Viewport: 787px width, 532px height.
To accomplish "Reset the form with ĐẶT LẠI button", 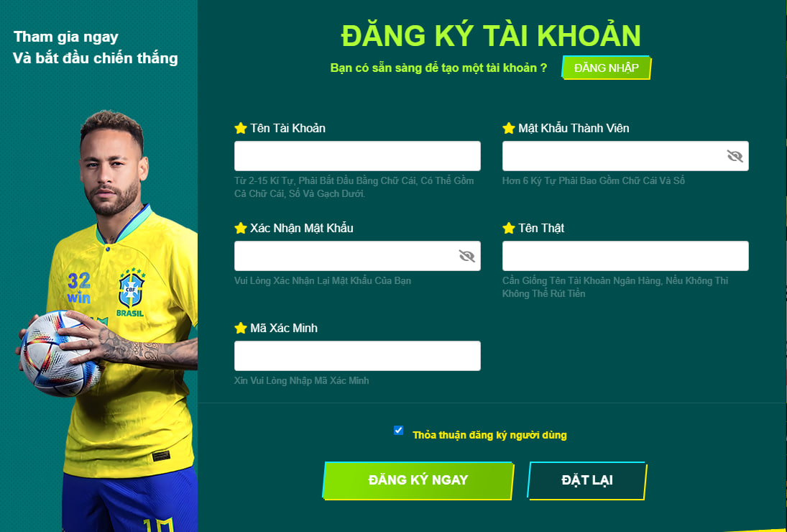I will 586,480.
